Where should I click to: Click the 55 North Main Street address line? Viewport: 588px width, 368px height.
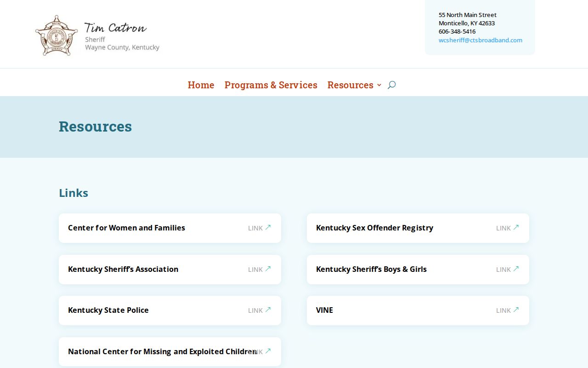[x=468, y=15]
